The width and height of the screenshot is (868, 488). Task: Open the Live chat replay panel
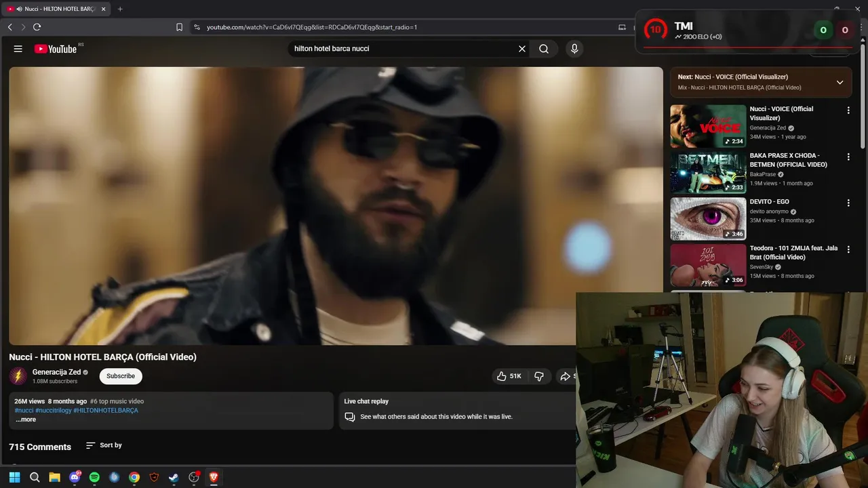coord(457,410)
